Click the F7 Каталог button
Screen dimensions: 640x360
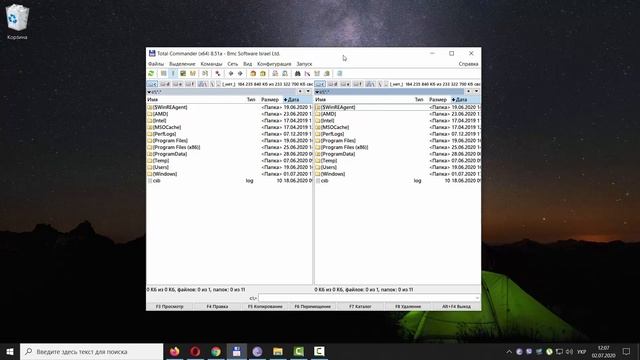tap(360, 307)
